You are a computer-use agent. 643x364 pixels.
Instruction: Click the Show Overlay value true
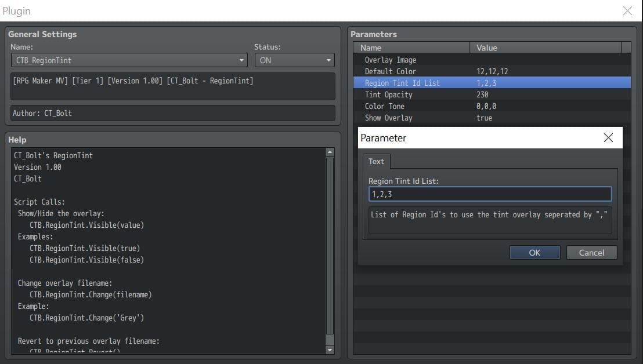click(x=485, y=118)
